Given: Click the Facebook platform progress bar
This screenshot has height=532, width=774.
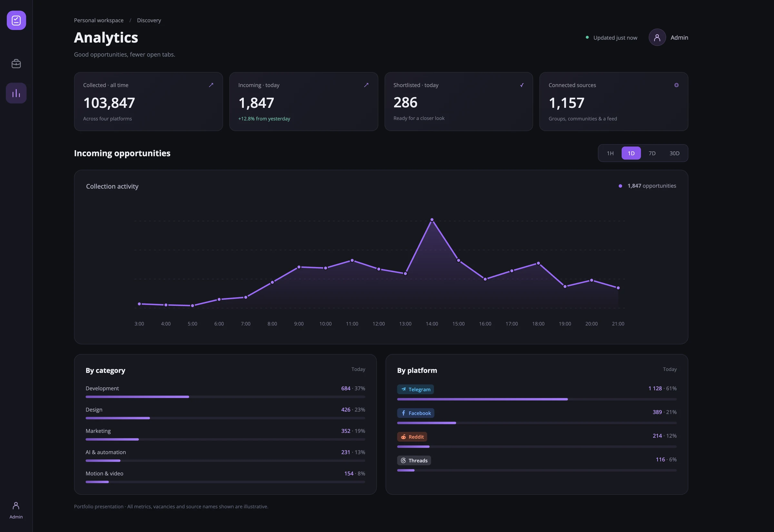Looking at the screenshot, I should (x=537, y=423).
